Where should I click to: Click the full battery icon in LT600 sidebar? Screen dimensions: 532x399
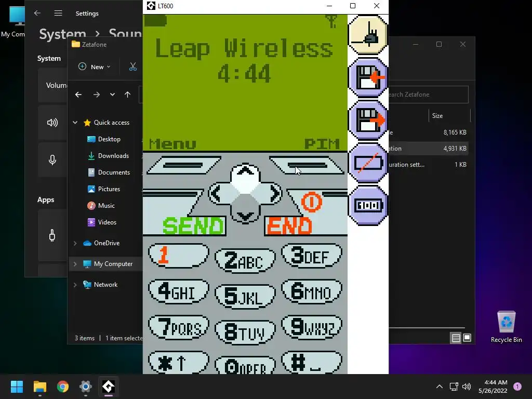pyautogui.click(x=368, y=205)
